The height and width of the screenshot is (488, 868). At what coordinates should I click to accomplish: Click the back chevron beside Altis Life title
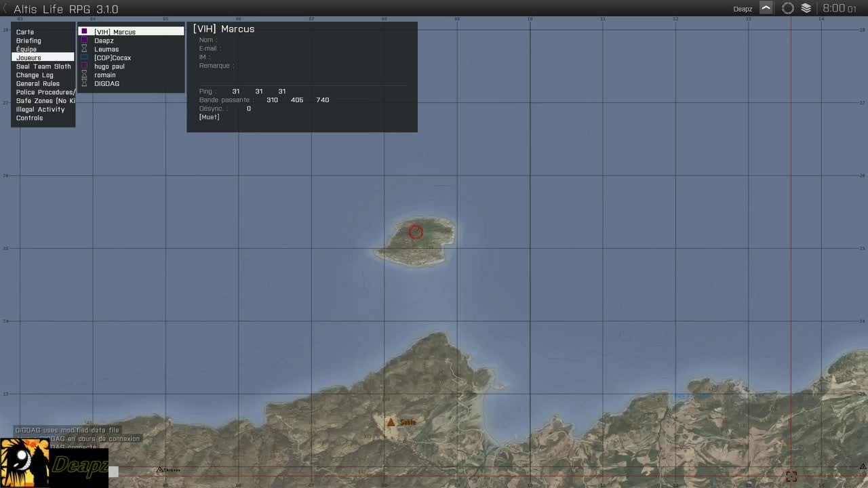point(5,9)
